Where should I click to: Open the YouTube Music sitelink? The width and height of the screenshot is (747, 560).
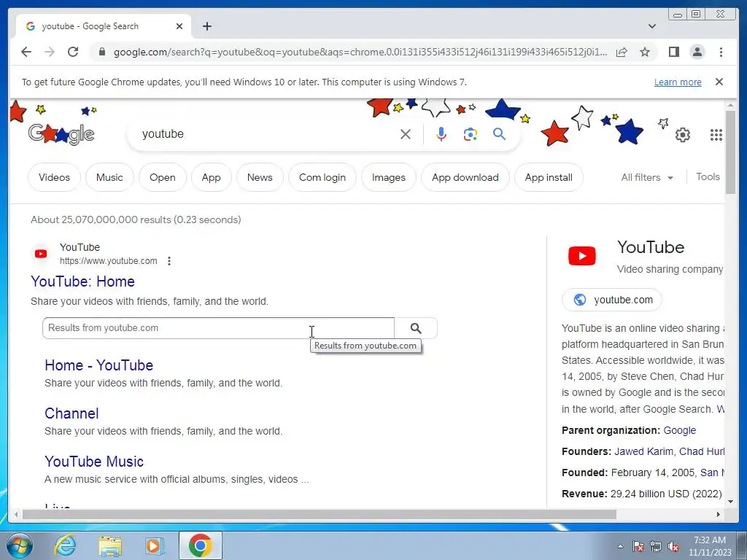94,462
